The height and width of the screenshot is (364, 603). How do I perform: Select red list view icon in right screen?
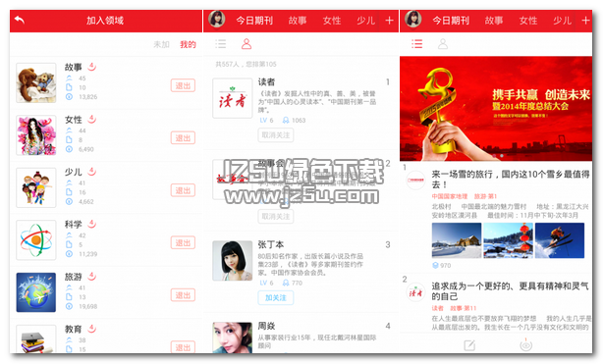tap(416, 44)
